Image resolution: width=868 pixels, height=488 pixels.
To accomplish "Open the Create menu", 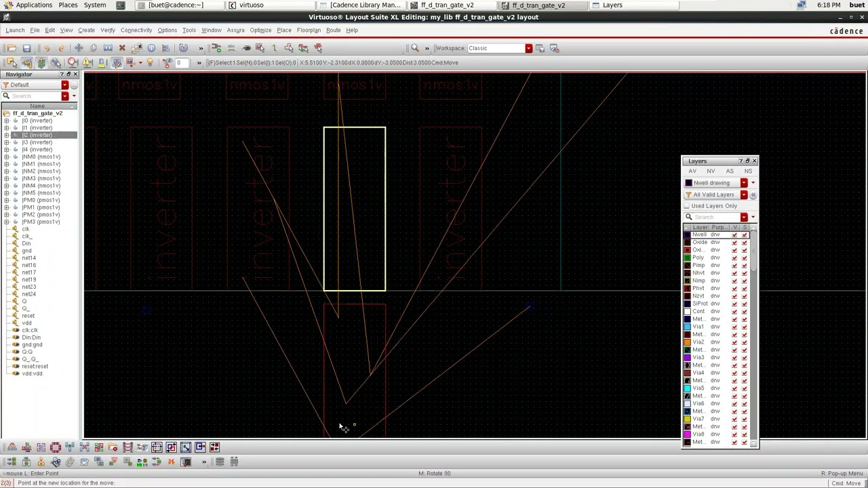I will (86, 30).
